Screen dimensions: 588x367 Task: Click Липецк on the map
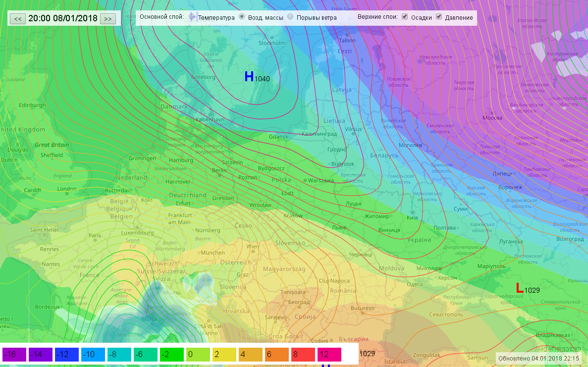click(x=502, y=173)
